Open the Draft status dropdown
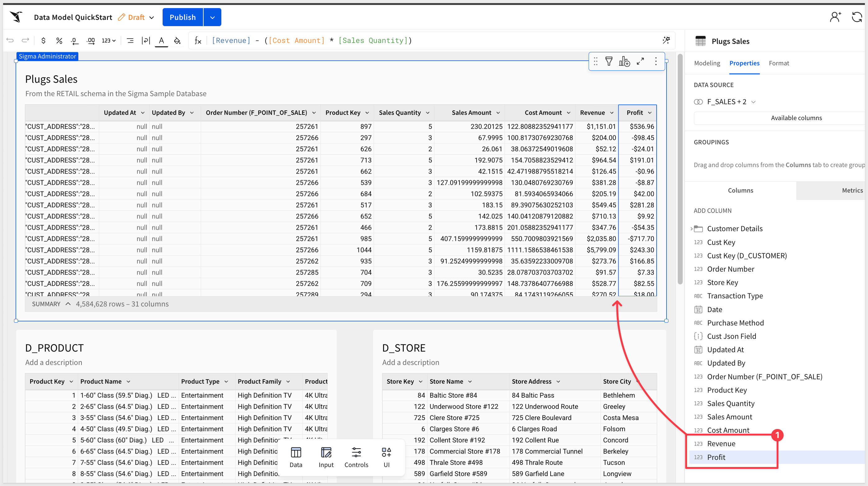The width and height of the screenshot is (868, 486). 152,17
